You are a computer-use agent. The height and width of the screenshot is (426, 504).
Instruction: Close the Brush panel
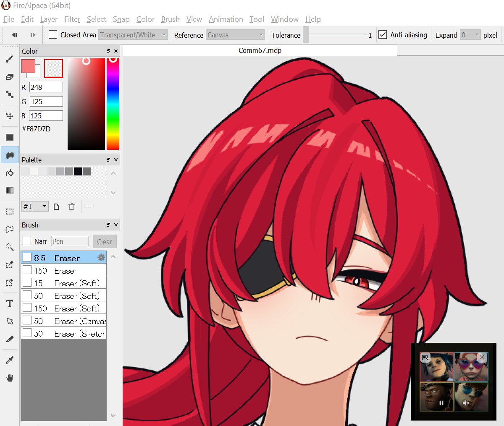pos(116,225)
